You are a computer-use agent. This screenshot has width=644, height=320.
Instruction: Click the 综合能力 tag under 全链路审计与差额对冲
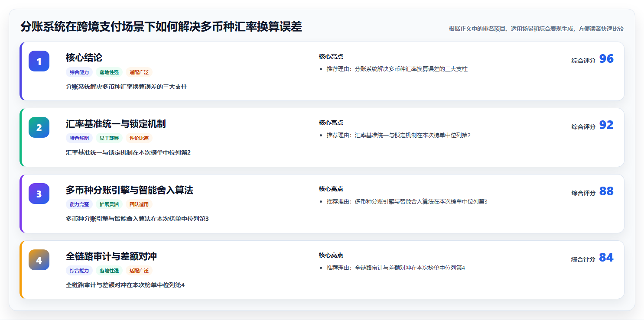[x=79, y=271]
